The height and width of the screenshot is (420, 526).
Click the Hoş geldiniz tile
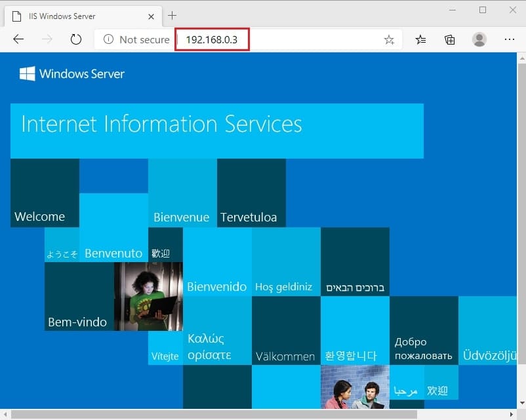286,262
